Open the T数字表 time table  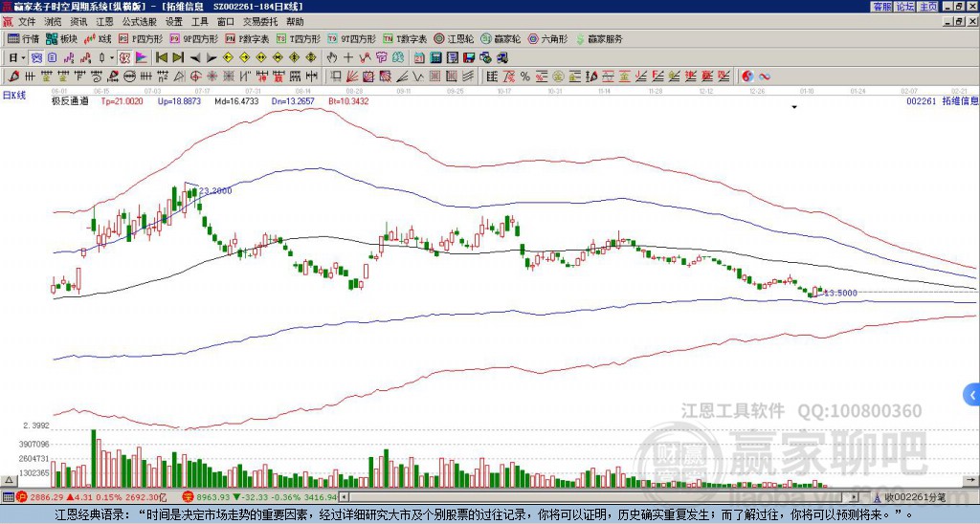tap(405, 38)
